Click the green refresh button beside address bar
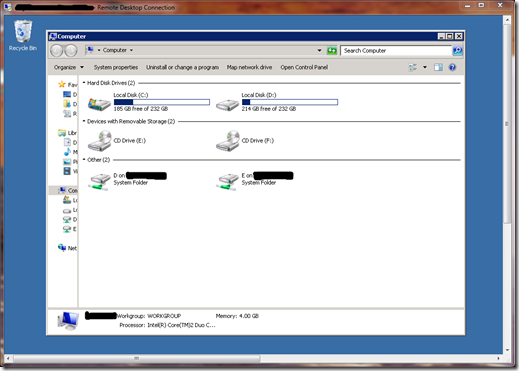Viewport: 519px width, 371px height. 332,50
